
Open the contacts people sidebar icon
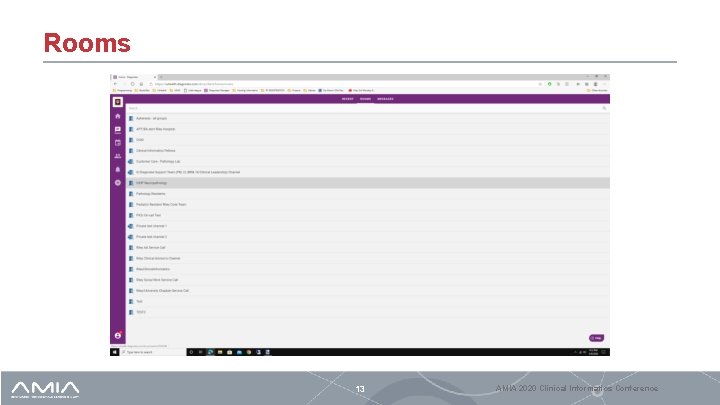(x=118, y=156)
